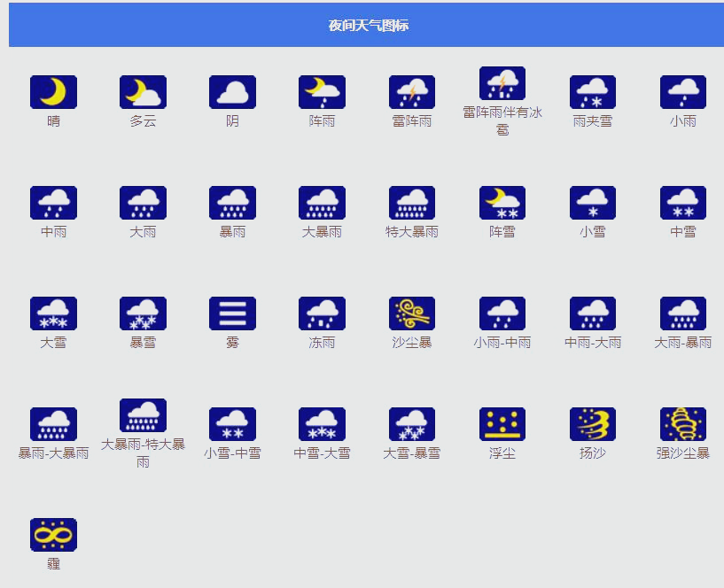This screenshot has width=724, height=588.
Task: Click the 霾 haze infinity icon
Action: [x=53, y=535]
